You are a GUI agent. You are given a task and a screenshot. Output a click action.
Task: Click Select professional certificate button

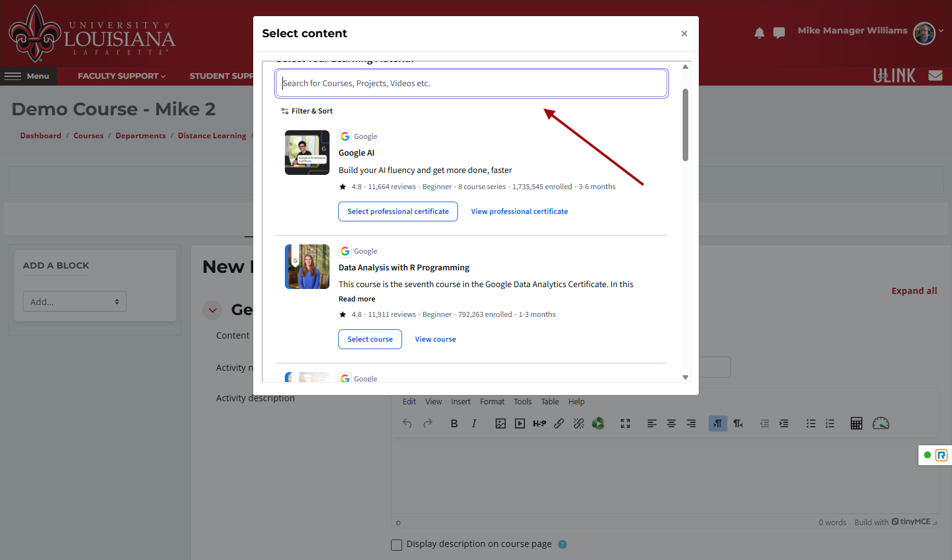pos(398,211)
